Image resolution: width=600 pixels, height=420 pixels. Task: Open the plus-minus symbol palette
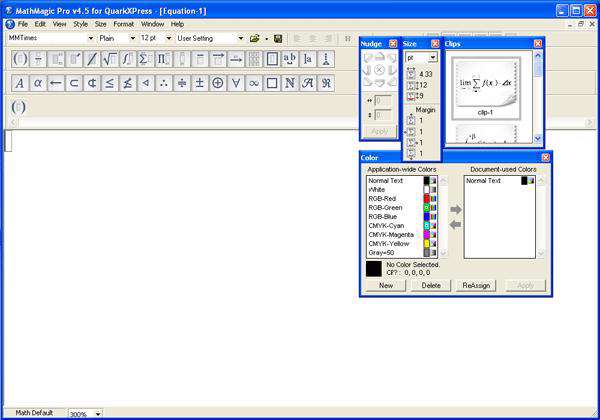coord(200,83)
